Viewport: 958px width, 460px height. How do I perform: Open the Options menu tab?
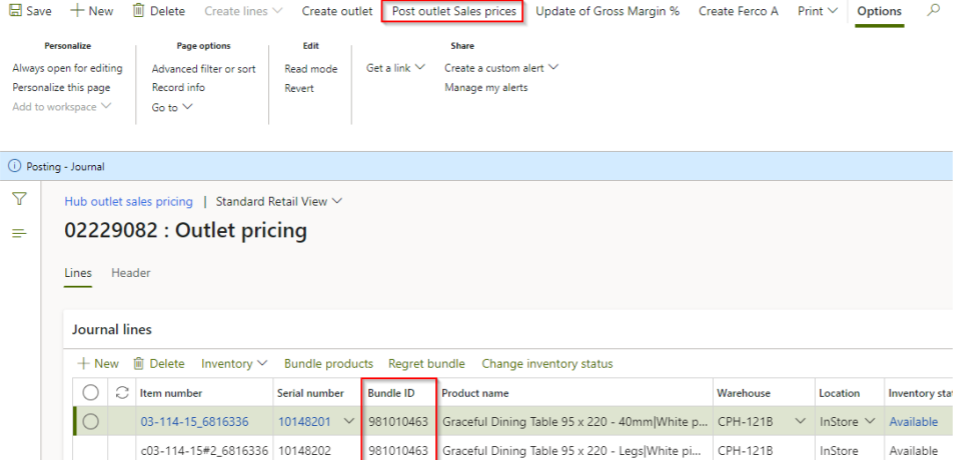(878, 11)
